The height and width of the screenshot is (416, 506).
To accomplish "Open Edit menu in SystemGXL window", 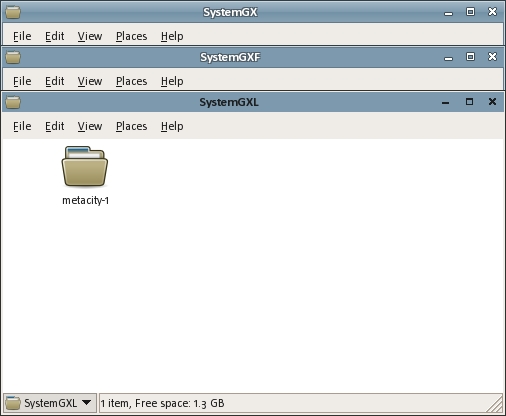I will (x=55, y=126).
